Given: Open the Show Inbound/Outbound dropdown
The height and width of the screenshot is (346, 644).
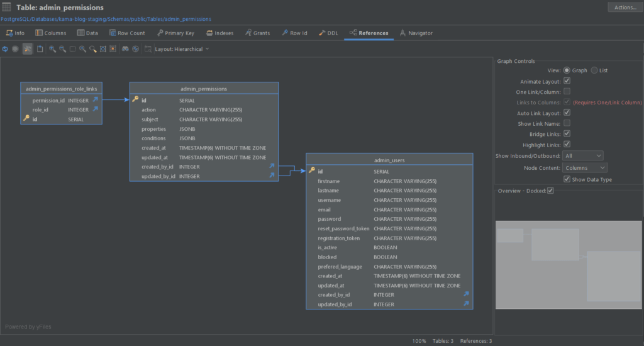Looking at the screenshot, I should [582, 156].
